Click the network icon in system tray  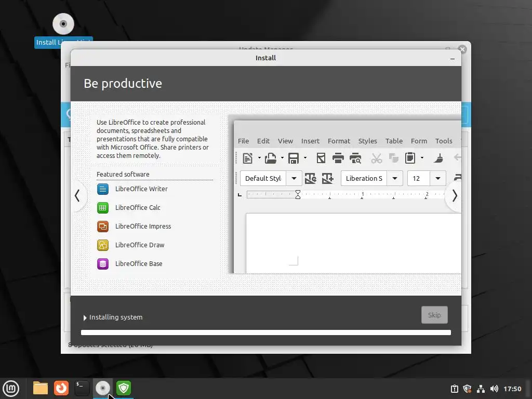[481, 389]
